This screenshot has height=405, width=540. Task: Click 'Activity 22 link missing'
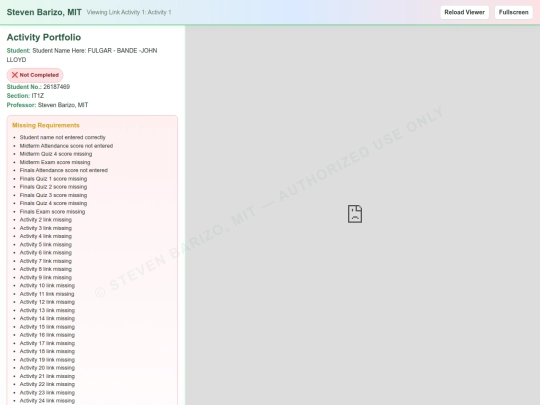[x=47, y=384]
